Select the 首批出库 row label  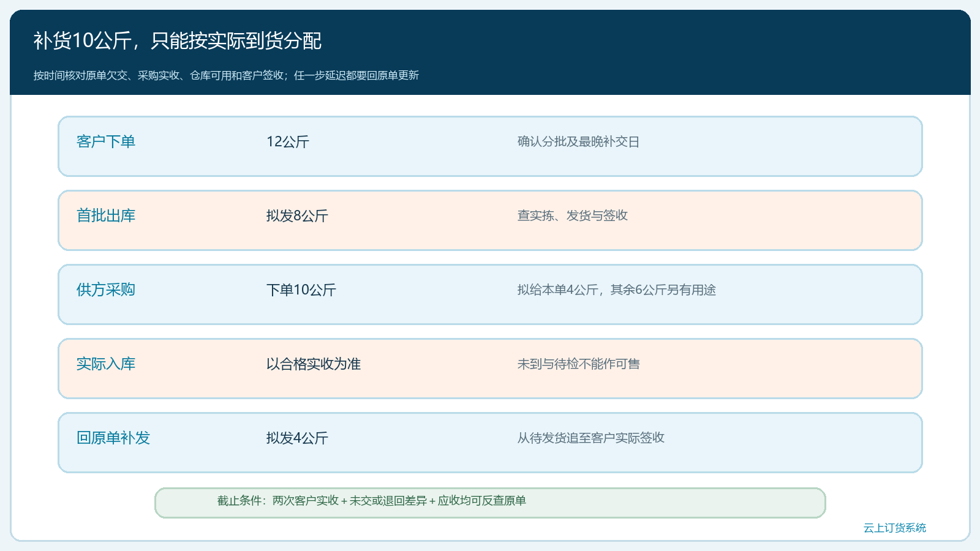(x=105, y=216)
